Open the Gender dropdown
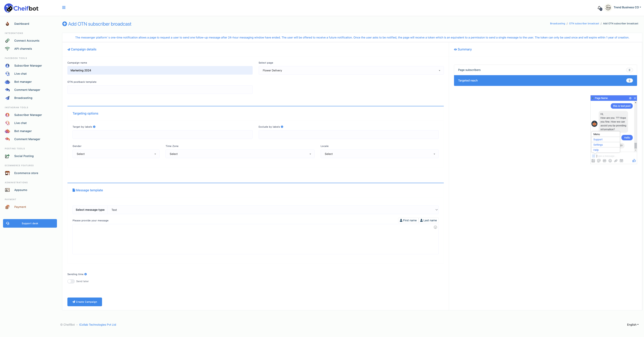Screen dimensions: 644x337 click(116, 154)
